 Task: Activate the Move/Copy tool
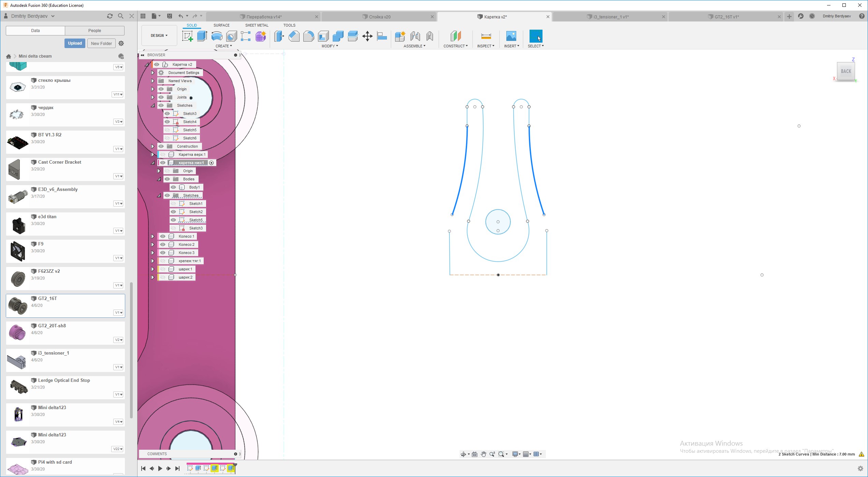367,36
